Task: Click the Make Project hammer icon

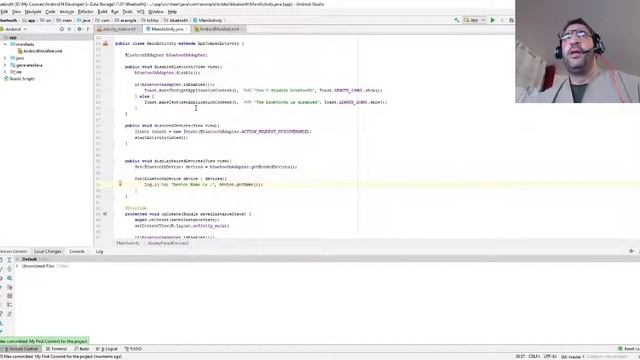Action: [457, 20]
